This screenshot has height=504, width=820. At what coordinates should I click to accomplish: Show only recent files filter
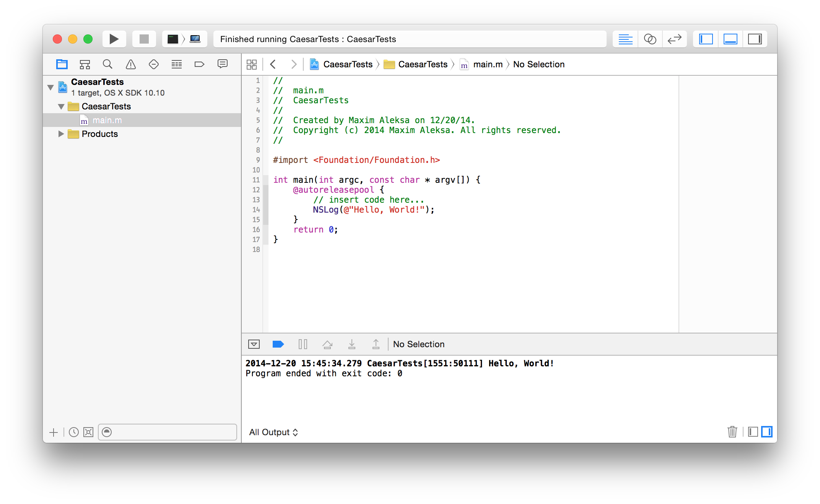point(74,432)
